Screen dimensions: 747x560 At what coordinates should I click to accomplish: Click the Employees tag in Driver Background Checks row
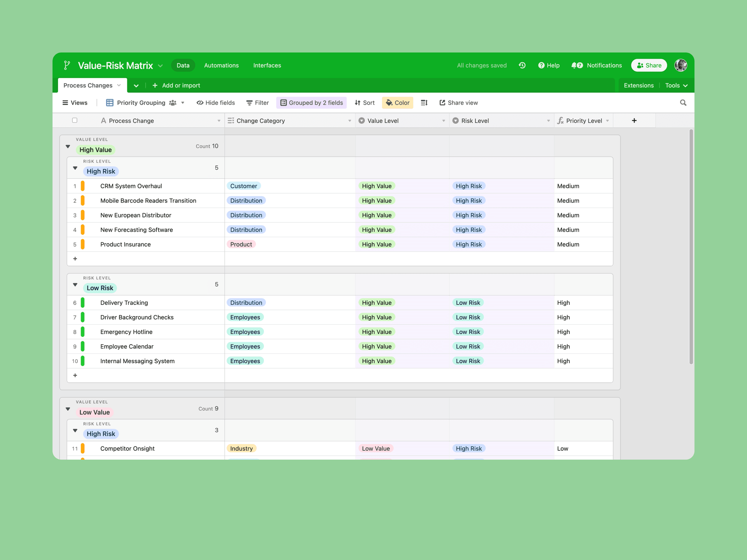(245, 317)
